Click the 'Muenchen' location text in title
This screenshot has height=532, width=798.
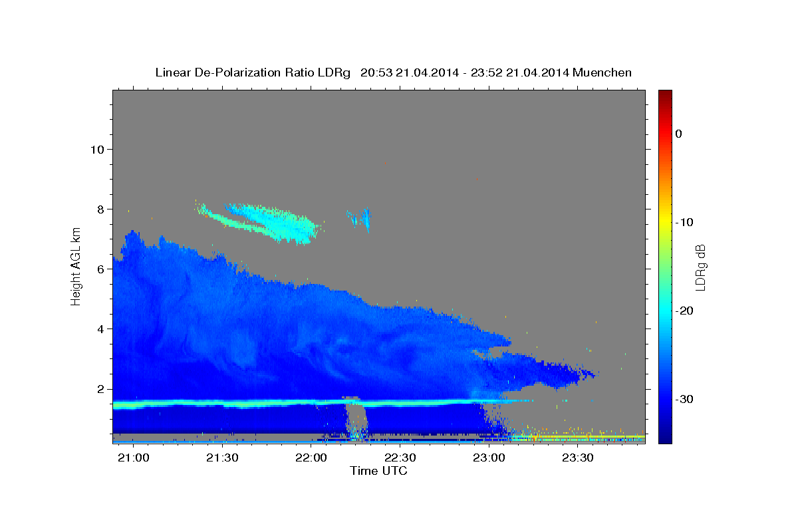(601, 72)
